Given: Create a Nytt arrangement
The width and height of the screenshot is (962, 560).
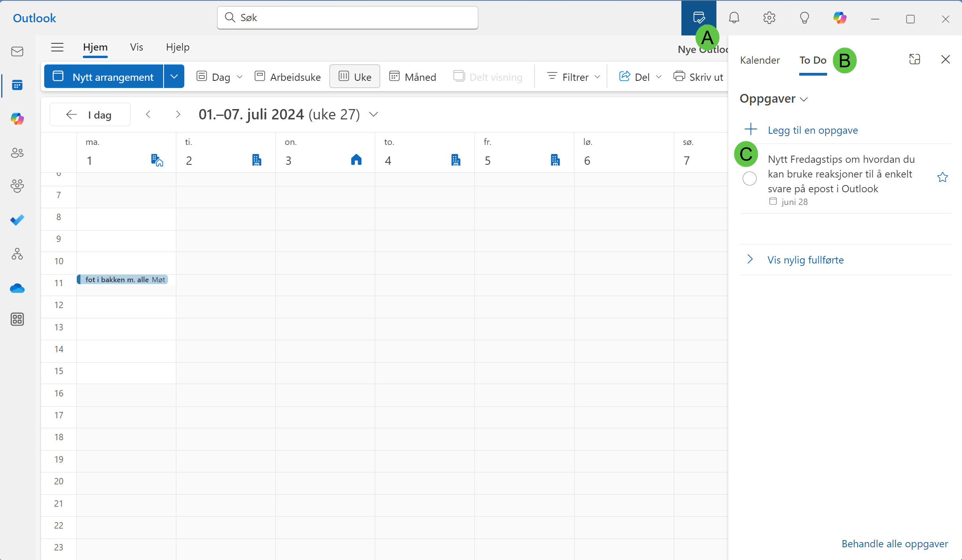Looking at the screenshot, I should (104, 76).
